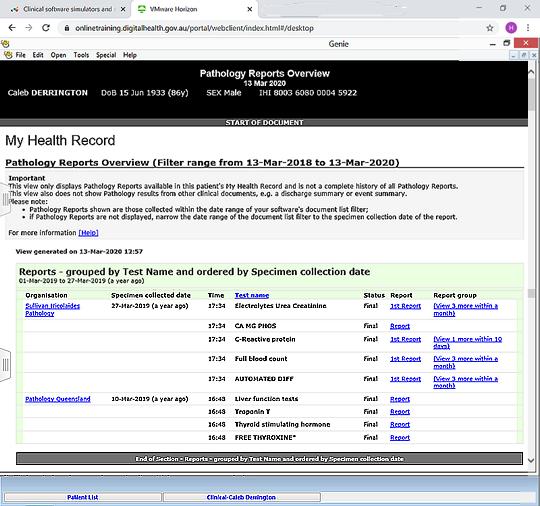Screen dimensions: 540x506
Task: Close the Clinical software simulators tab
Action: tap(123, 9)
